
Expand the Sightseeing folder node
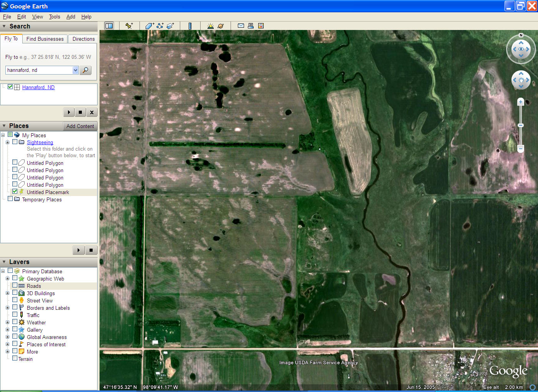pyautogui.click(x=7, y=142)
